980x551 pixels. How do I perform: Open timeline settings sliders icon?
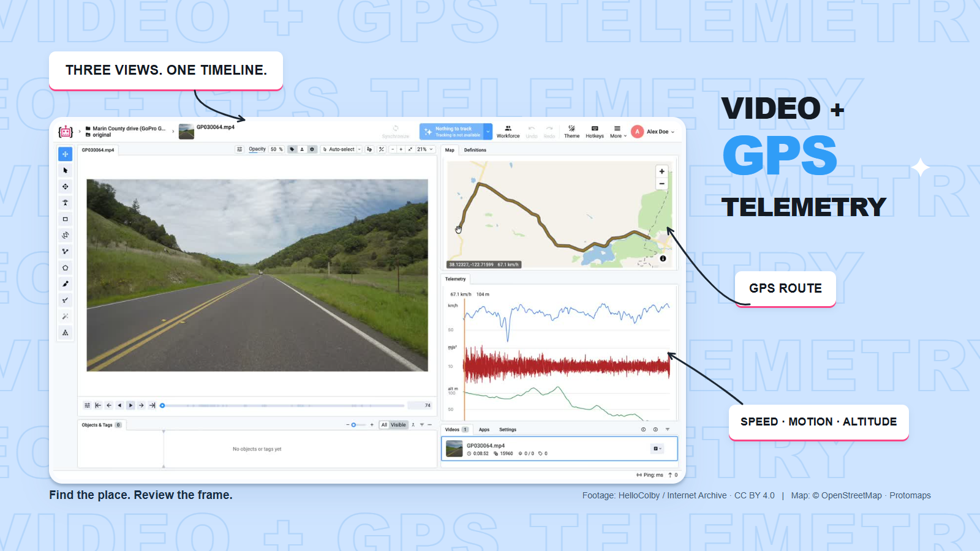coord(87,405)
